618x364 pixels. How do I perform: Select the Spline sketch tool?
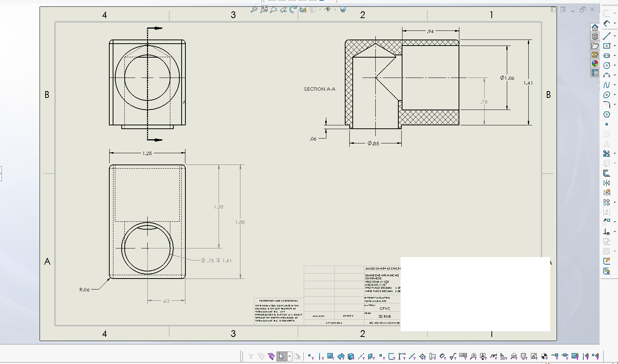click(606, 85)
